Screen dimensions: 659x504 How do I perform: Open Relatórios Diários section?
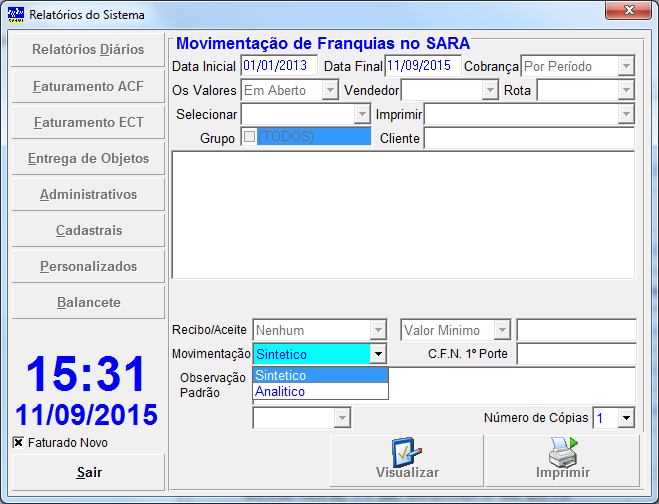[88, 50]
